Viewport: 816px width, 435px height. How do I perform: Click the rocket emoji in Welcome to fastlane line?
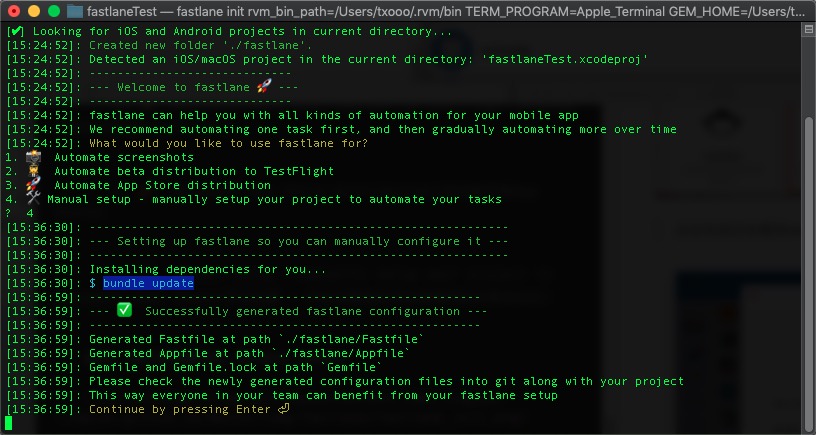264,86
